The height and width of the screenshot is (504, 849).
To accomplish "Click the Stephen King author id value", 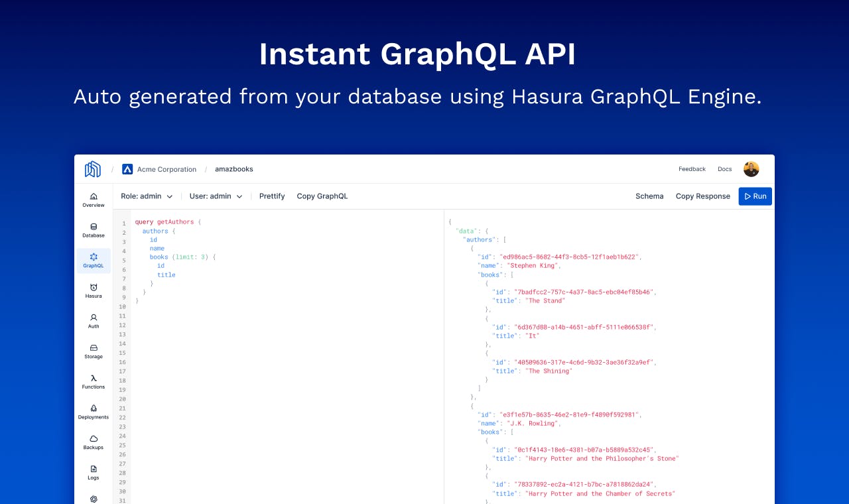I will click(570, 257).
